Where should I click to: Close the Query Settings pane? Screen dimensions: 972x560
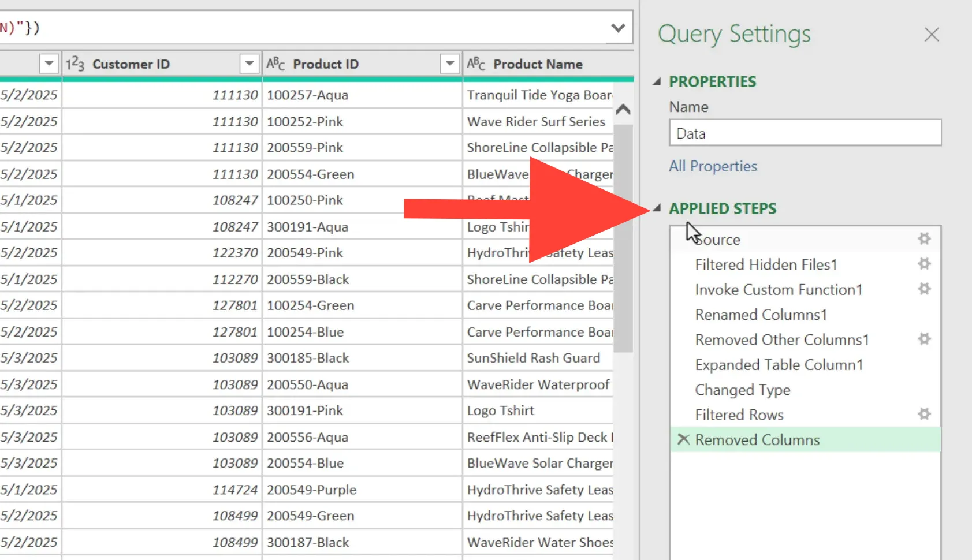point(931,35)
